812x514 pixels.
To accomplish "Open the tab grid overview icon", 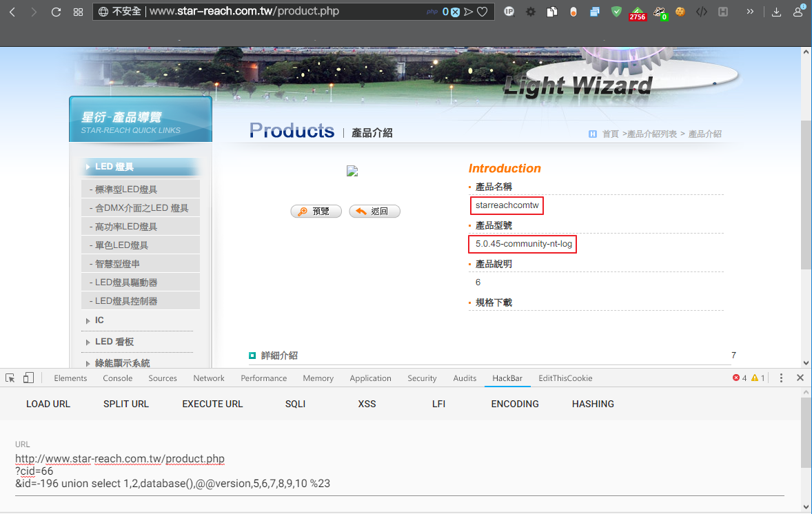I will (x=78, y=12).
